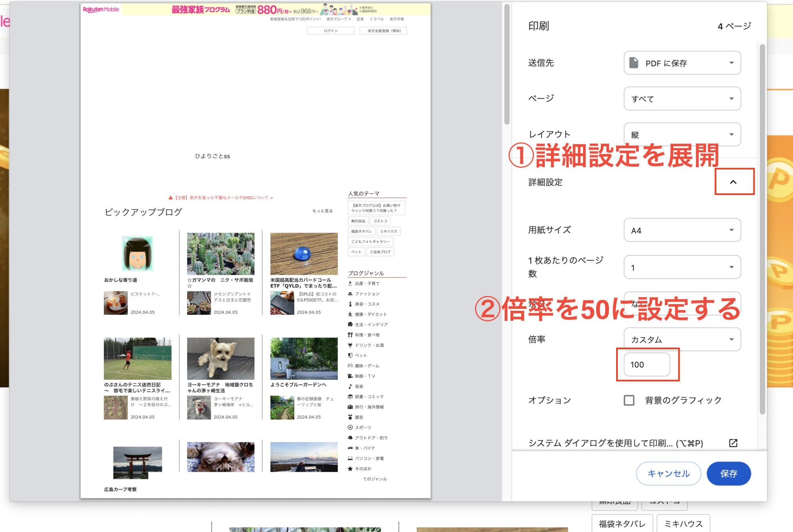
Task: Click the 出産・子育て genre icon
Action: tap(350, 284)
